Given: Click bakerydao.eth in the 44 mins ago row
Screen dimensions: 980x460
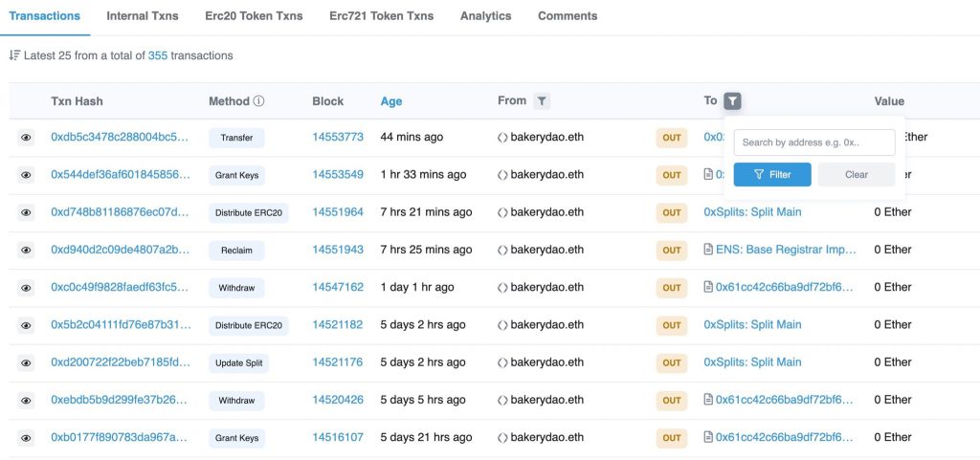Looking at the screenshot, I should (546, 138).
